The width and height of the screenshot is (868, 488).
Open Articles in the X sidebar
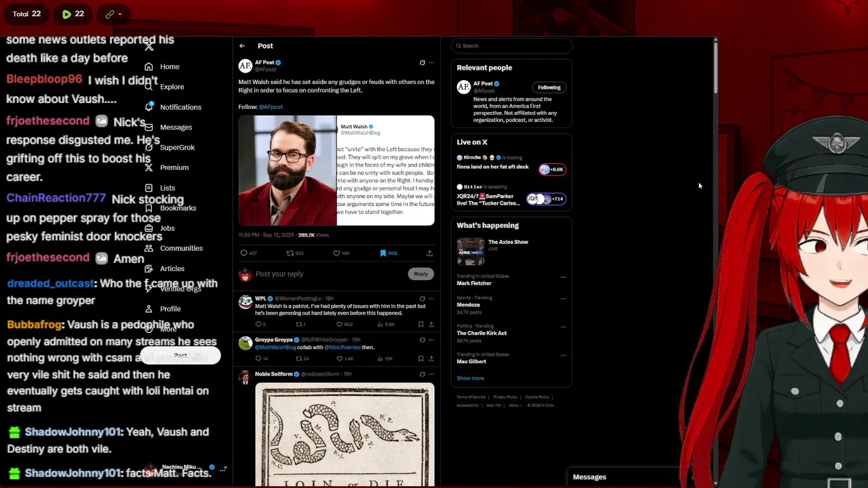point(165,268)
